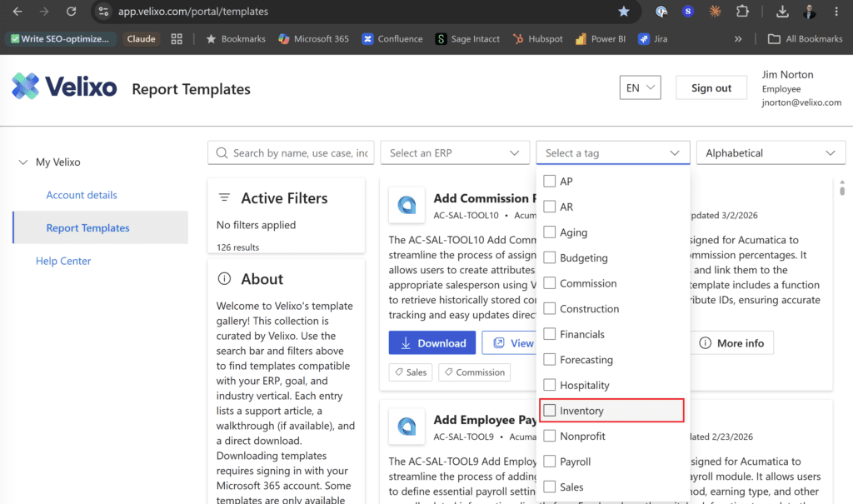This screenshot has height=504, width=853.
Task: Check the Aging tag checkbox
Action: (x=550, y=232)
